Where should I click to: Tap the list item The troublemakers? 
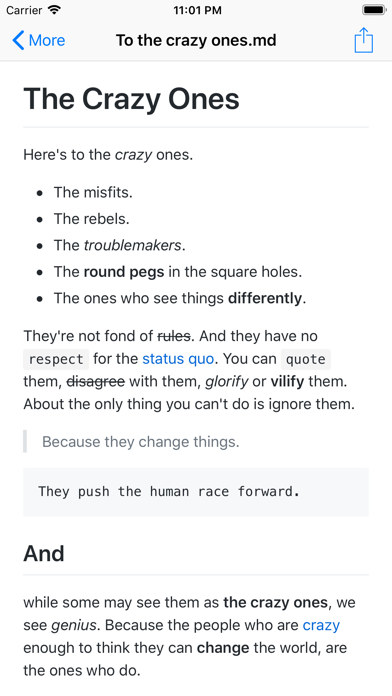120,245
